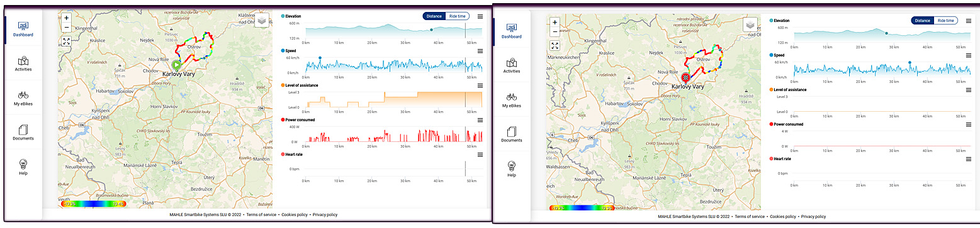Go to Dashboard in the left screenshot's sidebar

pyautogui.click(x=23, y=29)
